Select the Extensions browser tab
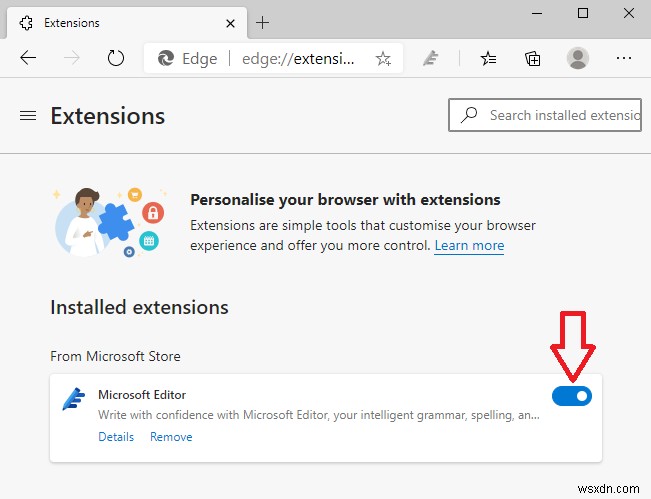This screenshot has width=651, height=499. 127,23
